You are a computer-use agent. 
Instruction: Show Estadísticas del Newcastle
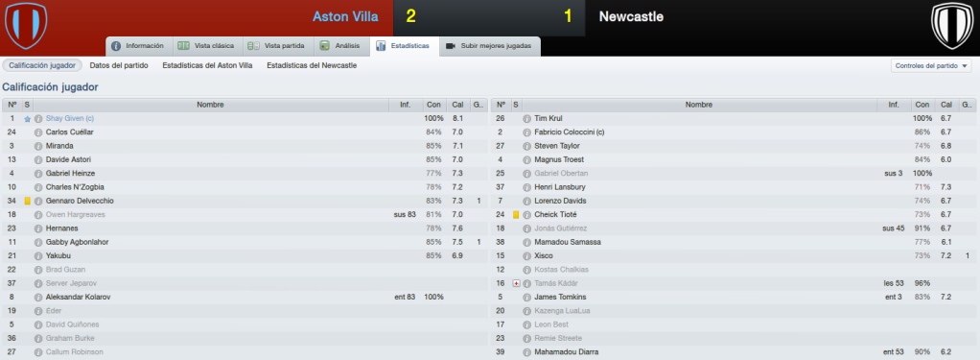[x=312, y=65]
